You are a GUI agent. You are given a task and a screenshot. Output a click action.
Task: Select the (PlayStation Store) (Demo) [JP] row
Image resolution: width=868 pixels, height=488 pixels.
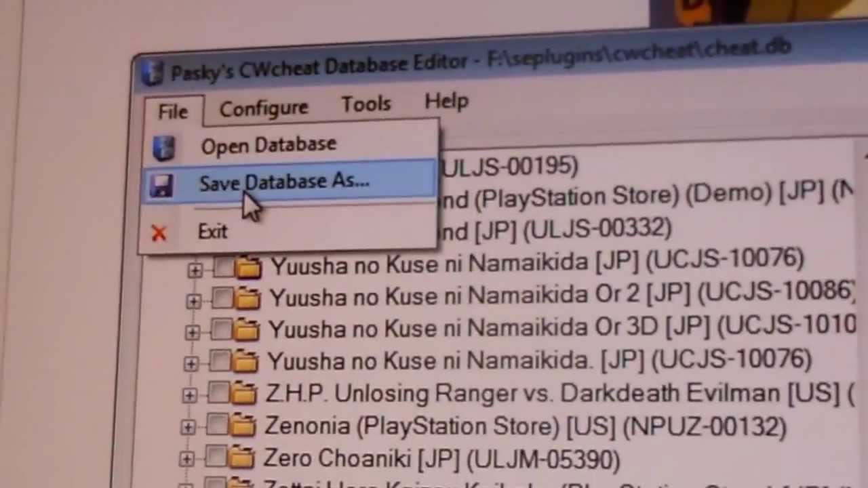click(x=648, y=195)
